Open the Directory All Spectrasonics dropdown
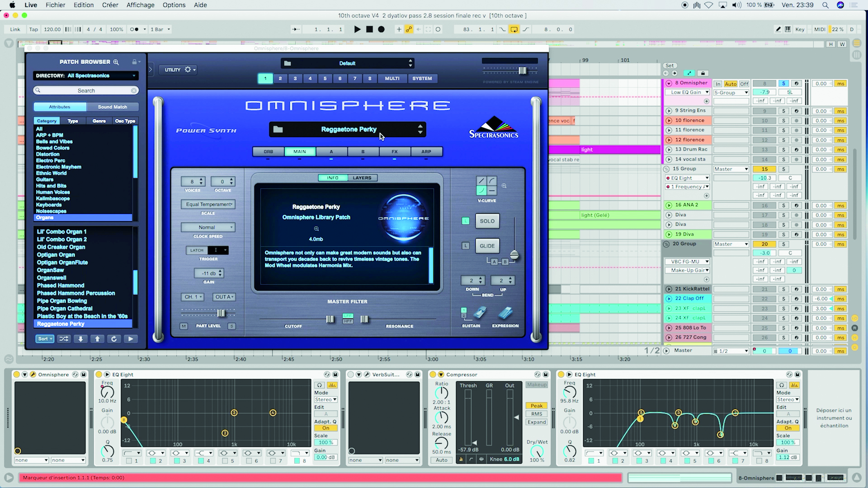 pos(86,76)
